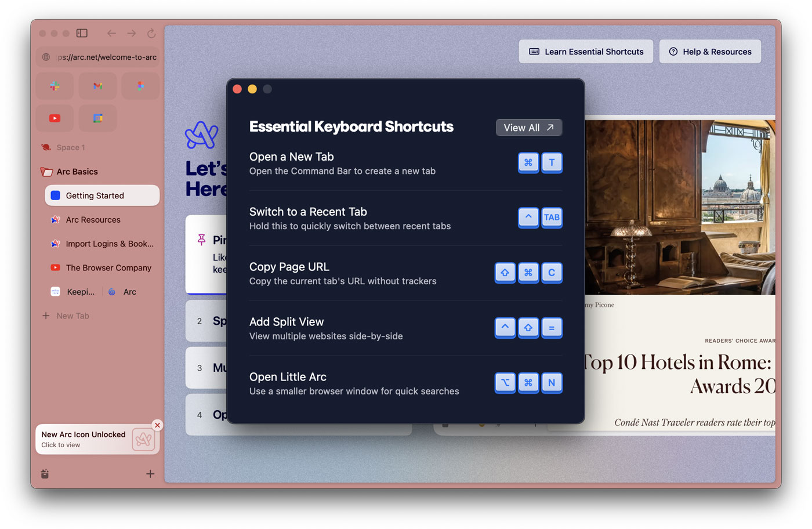Click the Space 1 planet icon
812x529 pixels.
pyautogui.click(x=46, y=147)
